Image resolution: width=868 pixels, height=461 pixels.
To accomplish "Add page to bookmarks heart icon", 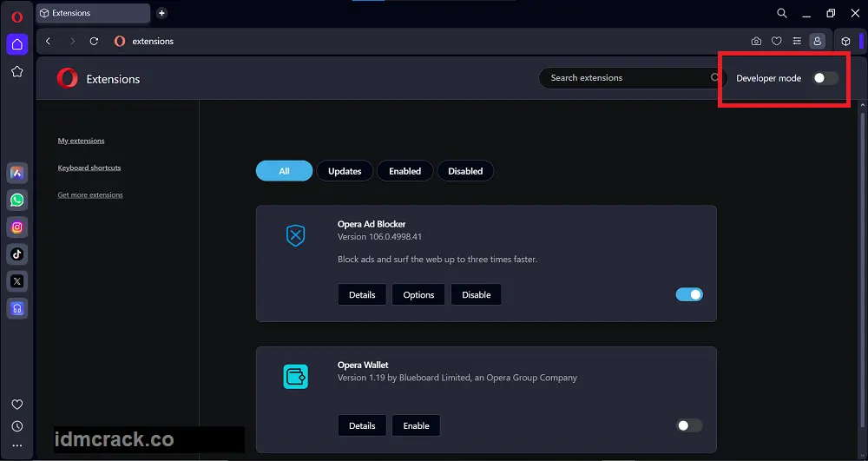I will click(777, 41).
